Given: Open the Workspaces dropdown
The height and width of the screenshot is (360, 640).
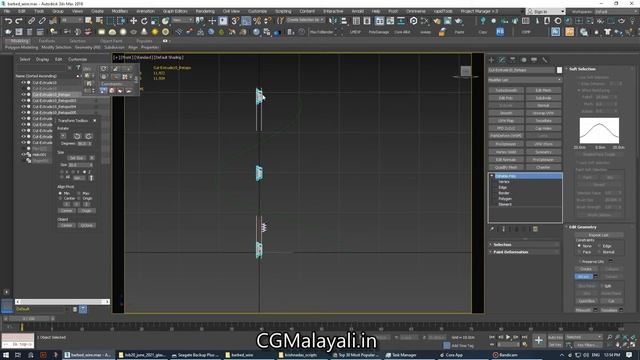Looking at the screenshot, I should (x=616, y=11).
